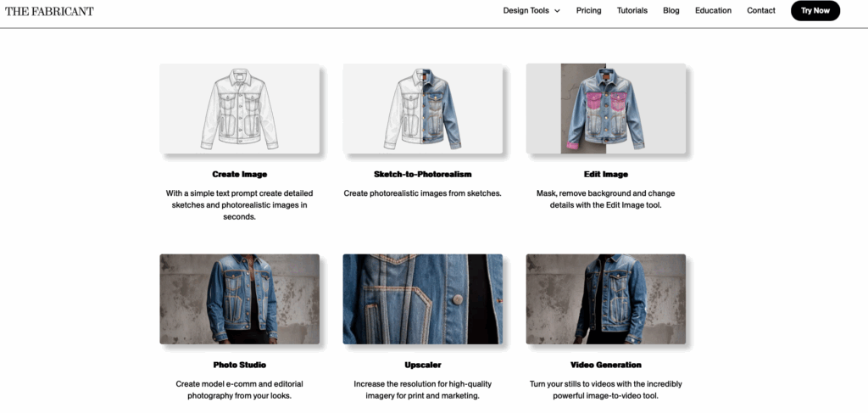This screenshot has width=868, height=413.
Task: Open the Upscaler denim close-up thumbnail
Action: (x=422, y=299)
